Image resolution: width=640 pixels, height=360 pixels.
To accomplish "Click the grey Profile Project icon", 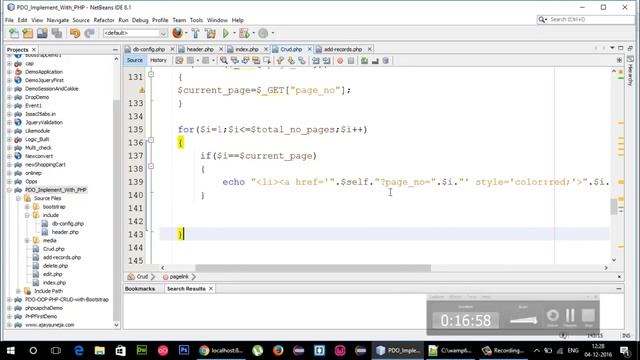I will click(x=263, y=33).
